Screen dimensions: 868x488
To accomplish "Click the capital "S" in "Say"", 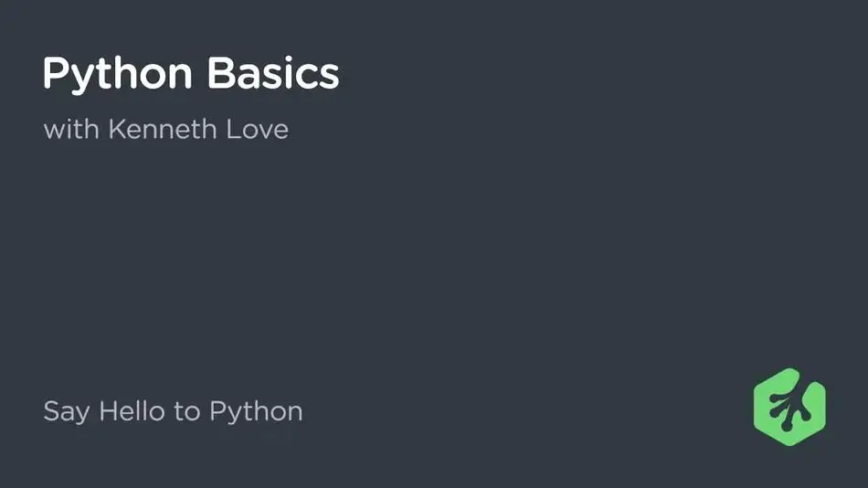I will [x=51, y=411].
